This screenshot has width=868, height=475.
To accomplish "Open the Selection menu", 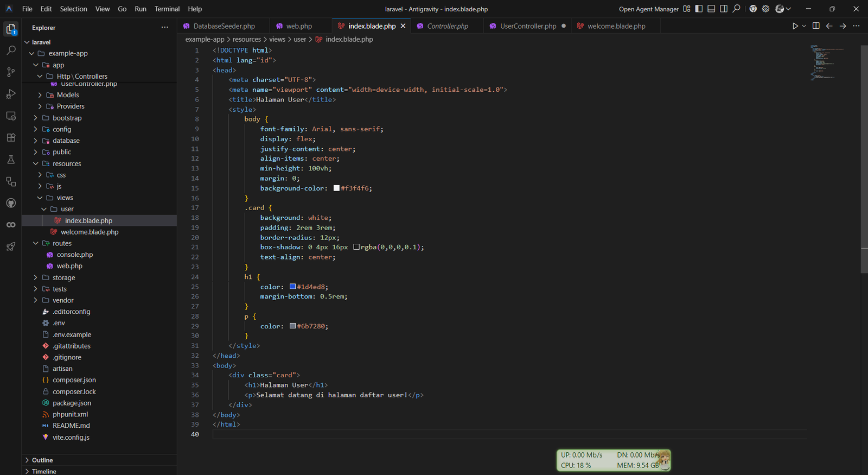I will pyautogui.click(x=73, y=9).
